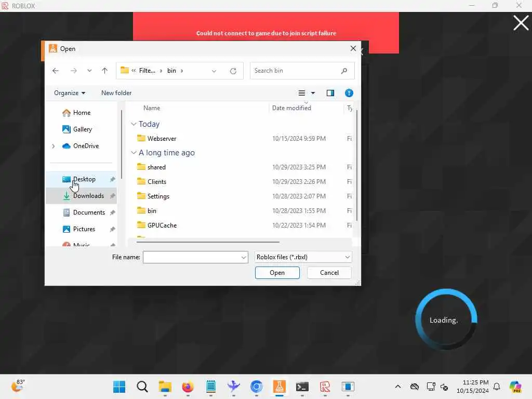532x399 pixels.
Task: Select Documents in navigation pane
Action: pyautogui.click(x=82, y=212)
